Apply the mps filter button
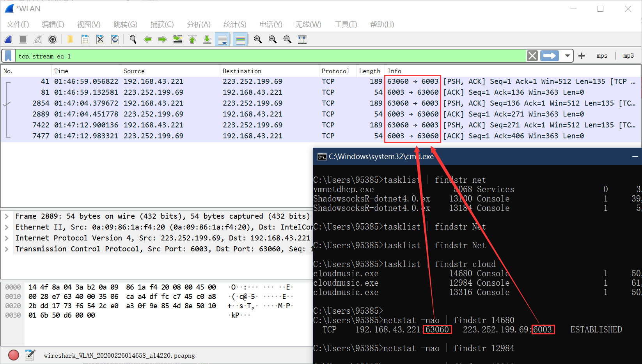This screenshot has width=642, height=364. [x=602, y=56]
